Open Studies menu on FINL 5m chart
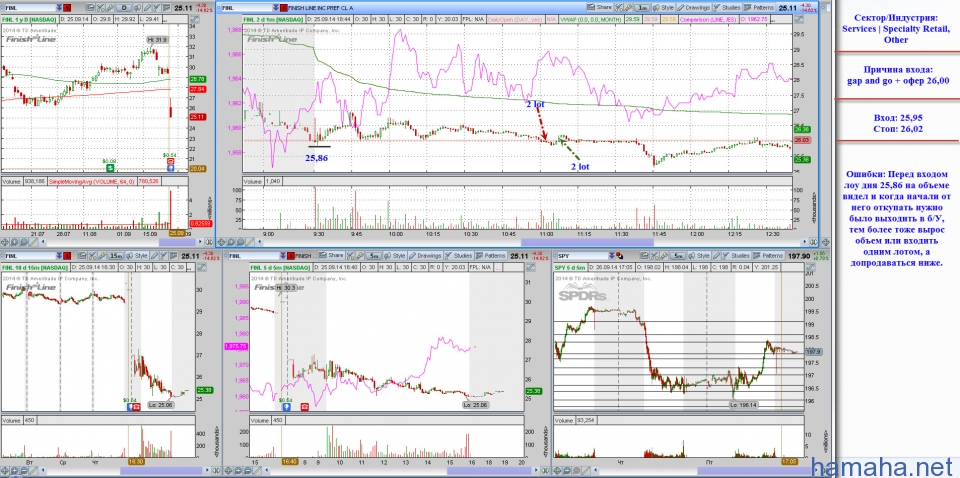Image resolution: width=960 pixels, height=478 pixels. [458, 256]
